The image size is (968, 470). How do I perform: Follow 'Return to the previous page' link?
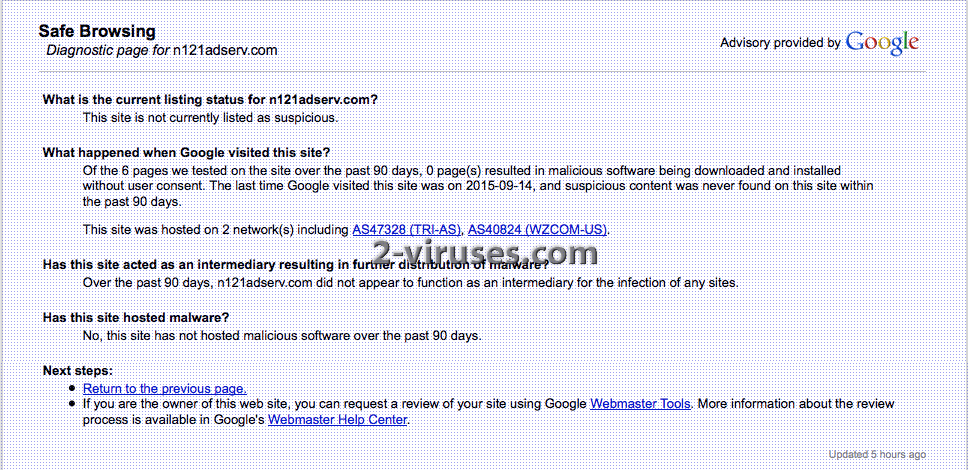[165, 388]
